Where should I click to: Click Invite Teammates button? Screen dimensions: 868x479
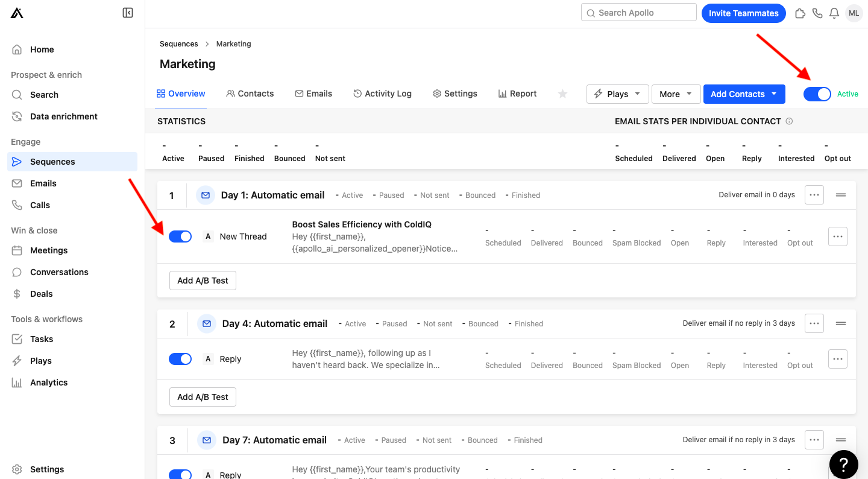[743, 13]
